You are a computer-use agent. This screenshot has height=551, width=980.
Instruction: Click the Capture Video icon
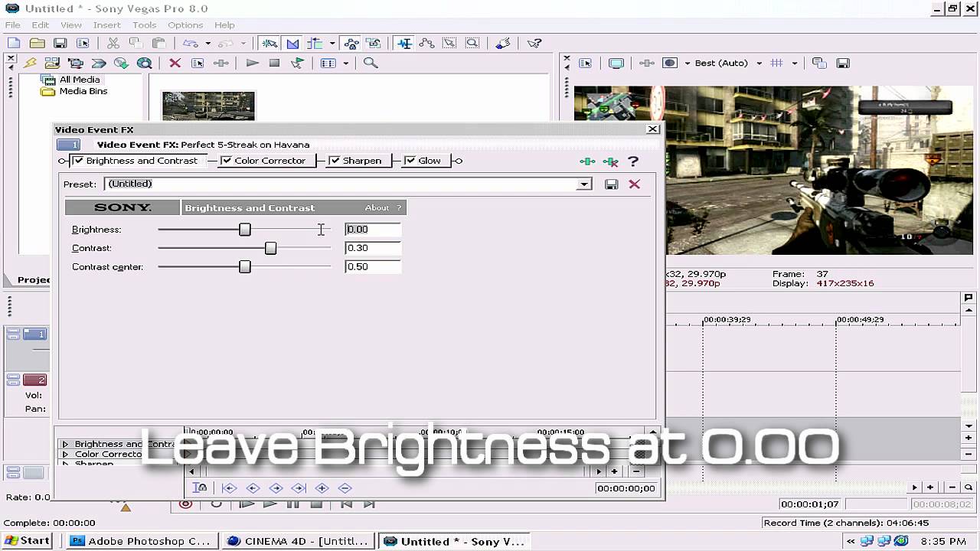[x=76, y=63]
